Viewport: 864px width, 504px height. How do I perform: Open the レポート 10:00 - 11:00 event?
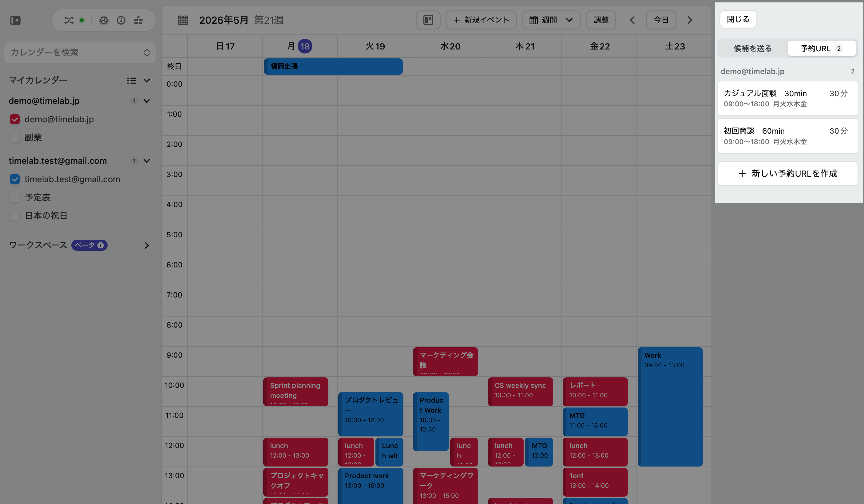[x=595, y=392]
